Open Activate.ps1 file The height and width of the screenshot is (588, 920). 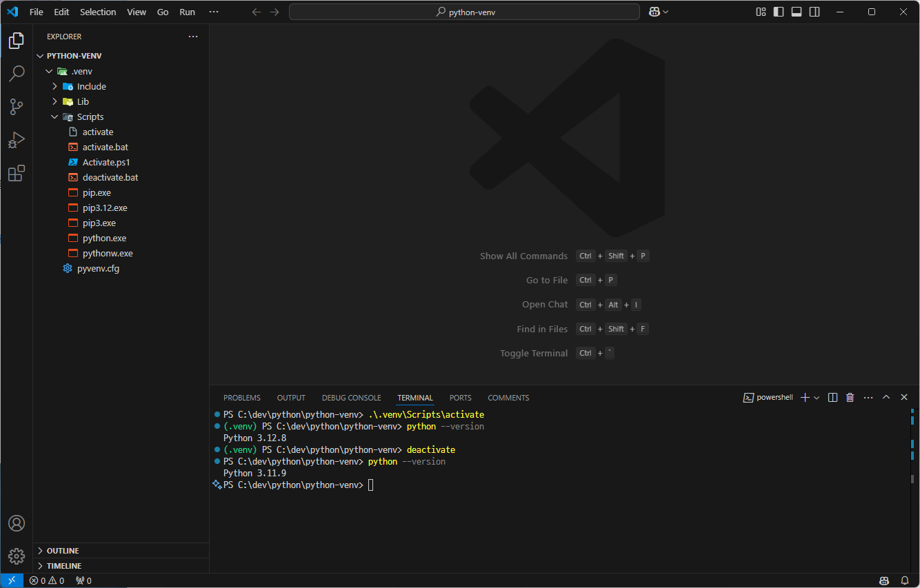121,162
